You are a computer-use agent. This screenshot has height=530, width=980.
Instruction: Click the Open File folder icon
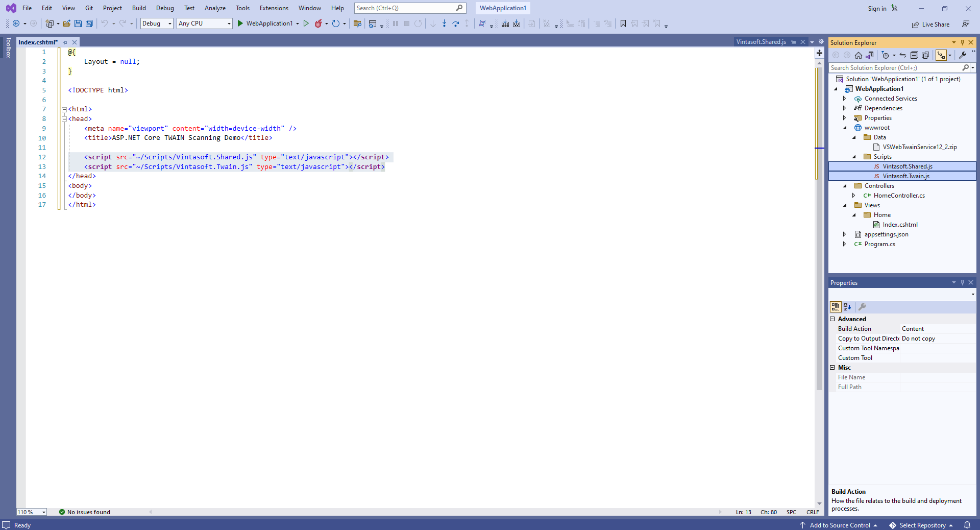click(67, 23)
